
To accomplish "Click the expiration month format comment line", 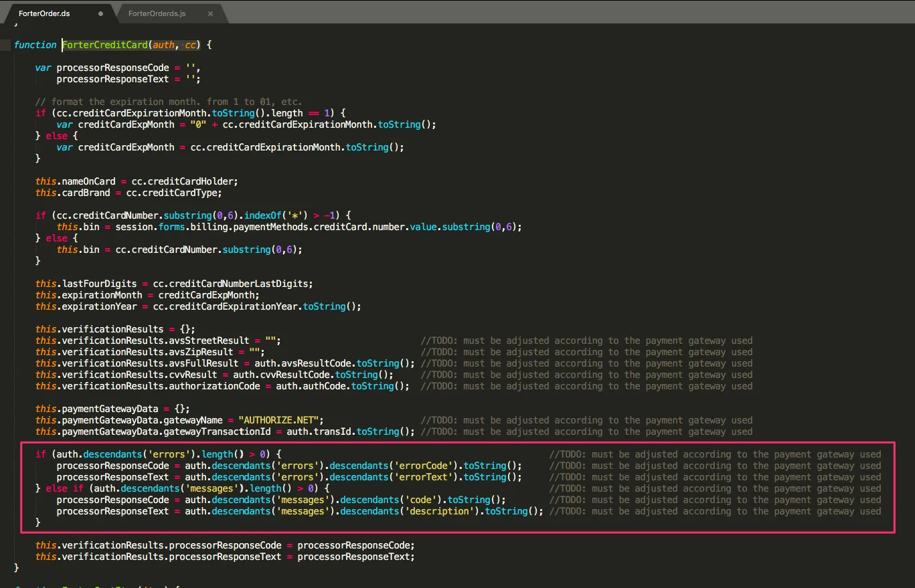I will [169, 102].
